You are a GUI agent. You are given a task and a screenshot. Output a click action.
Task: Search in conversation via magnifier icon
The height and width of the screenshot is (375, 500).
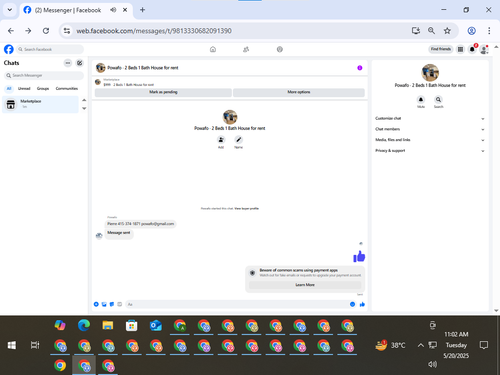point(438,100)
